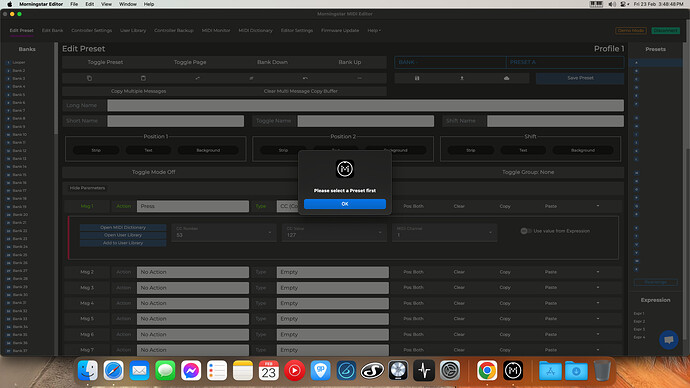Toggle Use value from Expression switch
This screenshot has width=690, height=388.
click(x=526, y=231)
